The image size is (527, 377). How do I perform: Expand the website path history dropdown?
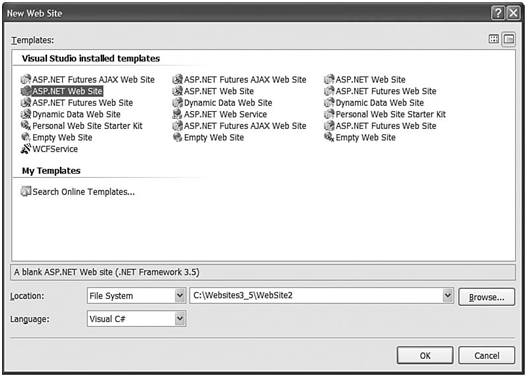coord(447,296)
